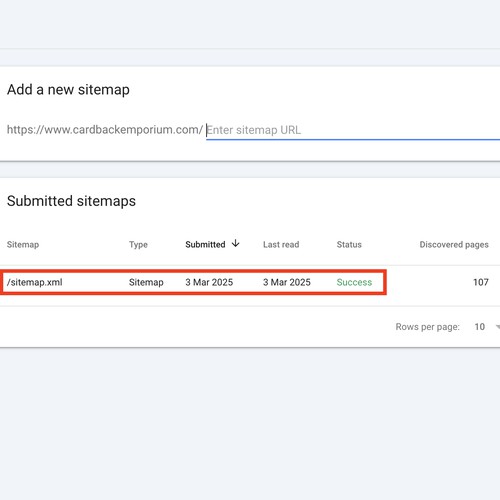
Task: Click the green Success status
Action: point(354,282)
